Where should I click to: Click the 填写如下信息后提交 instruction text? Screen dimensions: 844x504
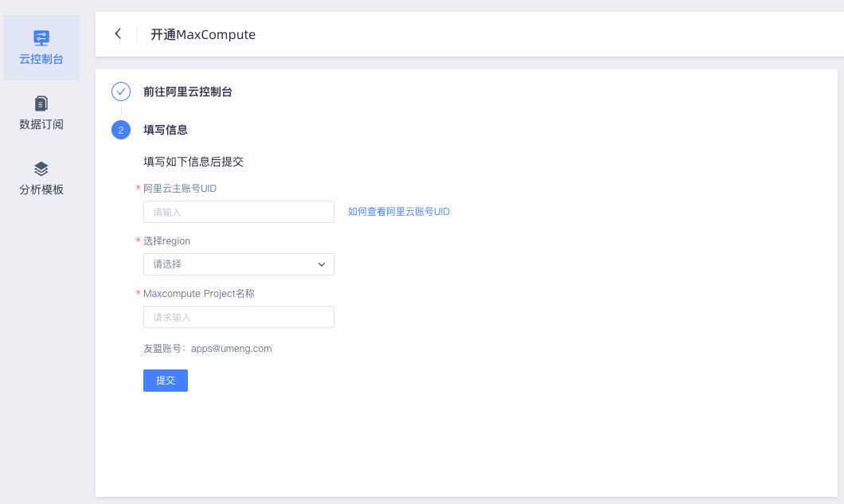193,162
